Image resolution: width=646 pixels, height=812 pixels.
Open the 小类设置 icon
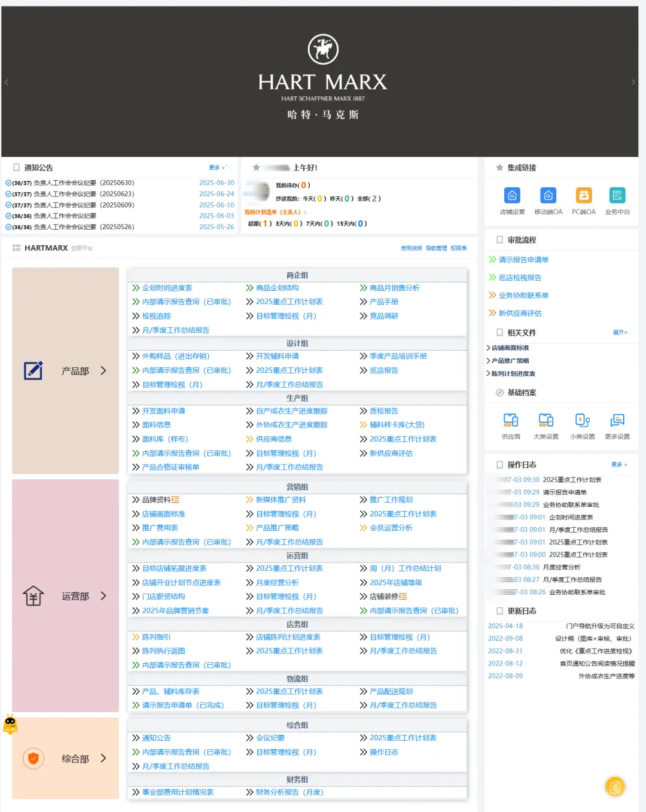(582, 420)
